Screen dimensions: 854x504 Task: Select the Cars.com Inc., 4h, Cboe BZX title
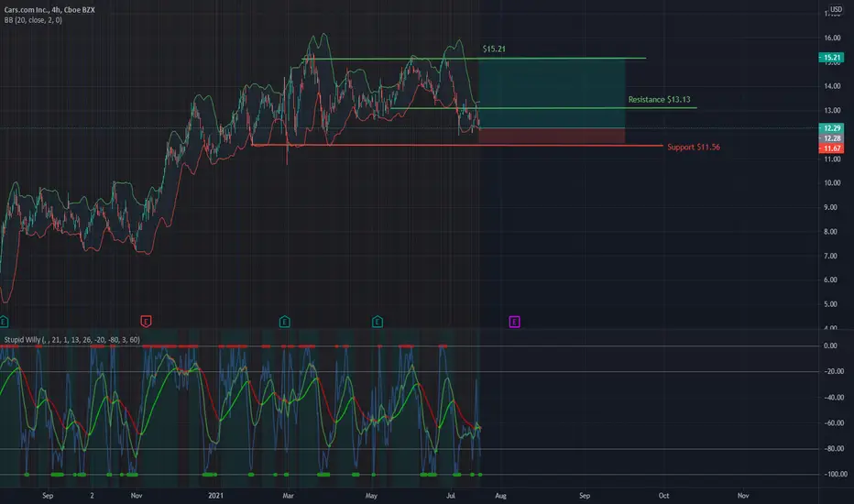coord(49,10)
